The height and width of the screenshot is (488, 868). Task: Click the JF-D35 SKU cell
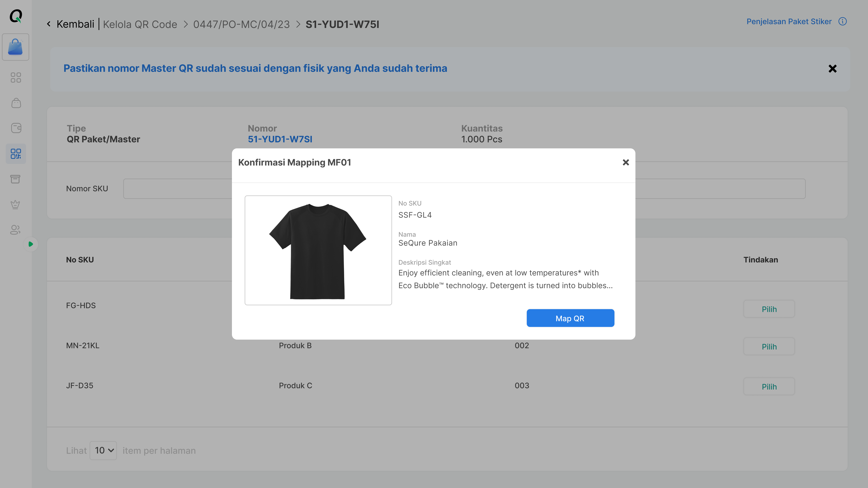(80, 386)
